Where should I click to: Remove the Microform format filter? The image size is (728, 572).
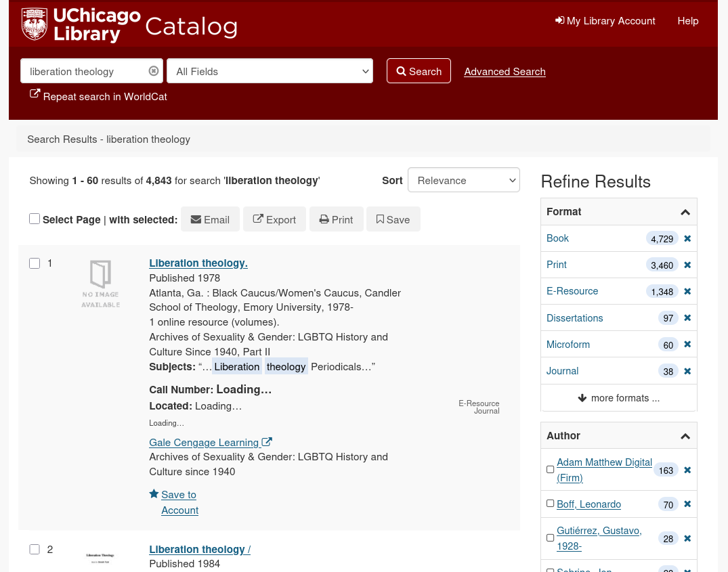[x=687, y=344]
